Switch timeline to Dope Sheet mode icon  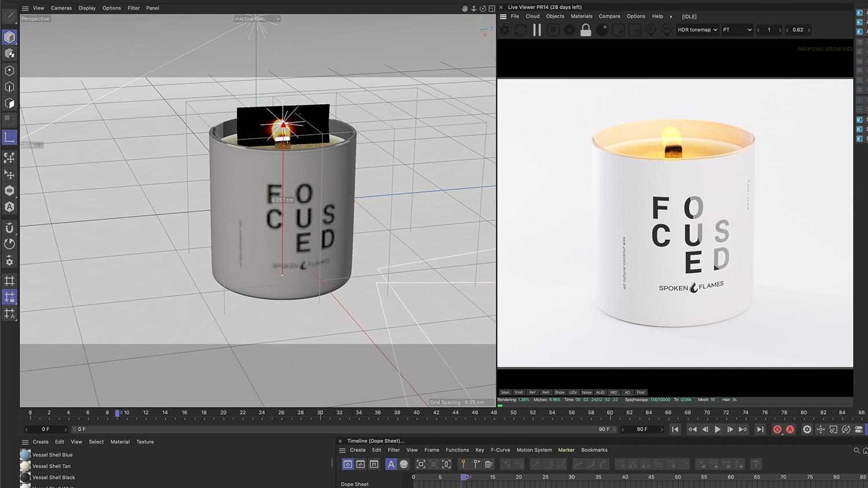(348, 464)
